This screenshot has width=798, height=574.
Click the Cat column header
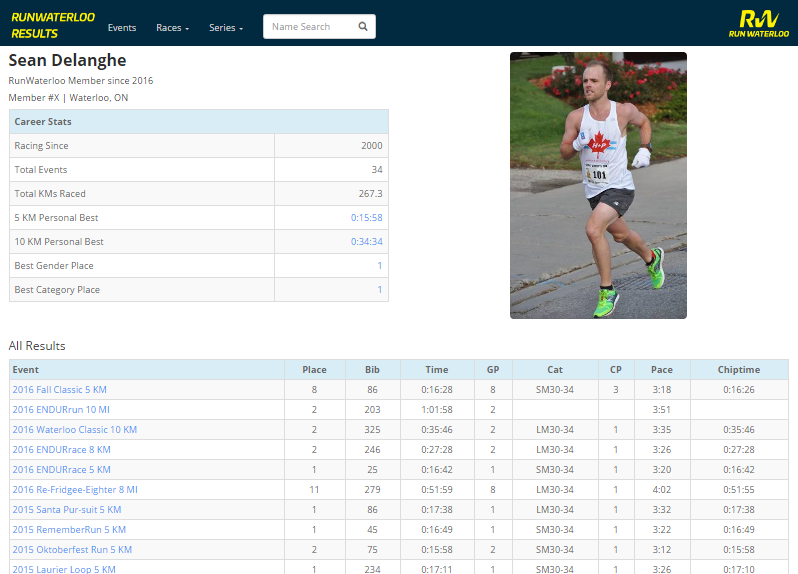(x=555, y=370)
